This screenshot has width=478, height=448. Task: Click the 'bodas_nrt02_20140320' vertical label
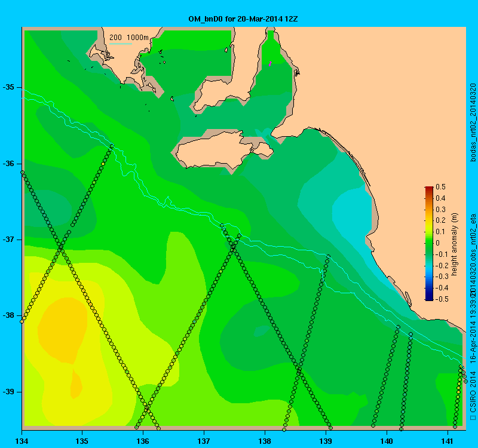473,122
